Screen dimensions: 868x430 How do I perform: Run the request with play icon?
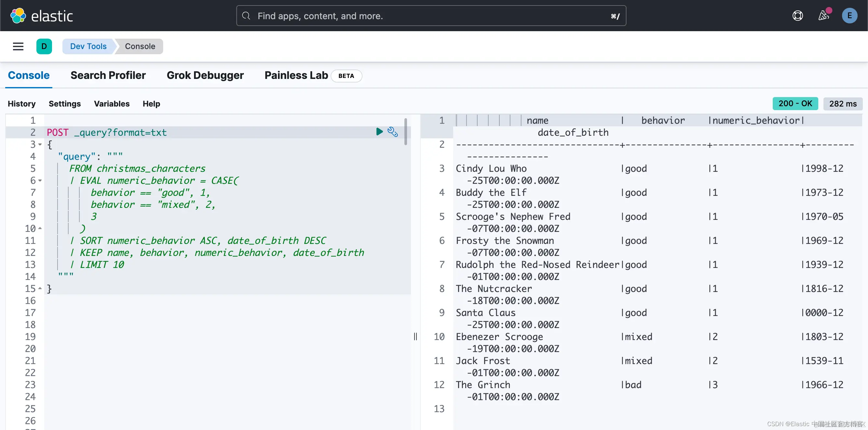(x=379, y=132)
